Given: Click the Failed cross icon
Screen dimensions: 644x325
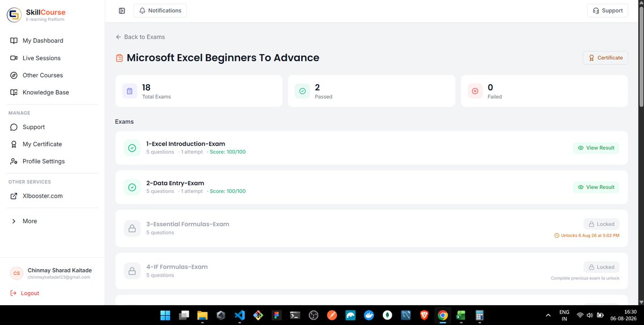Looking at the screenshot, I should click(x=475, y=91).
